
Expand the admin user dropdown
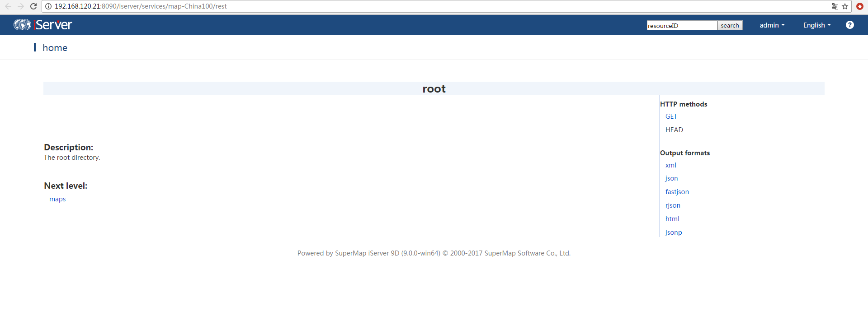tap(772, 25)
